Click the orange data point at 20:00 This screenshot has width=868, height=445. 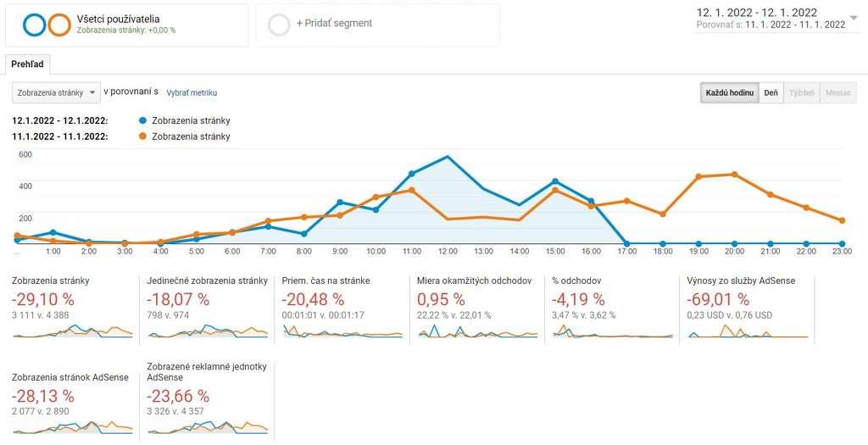click(734, 174)
